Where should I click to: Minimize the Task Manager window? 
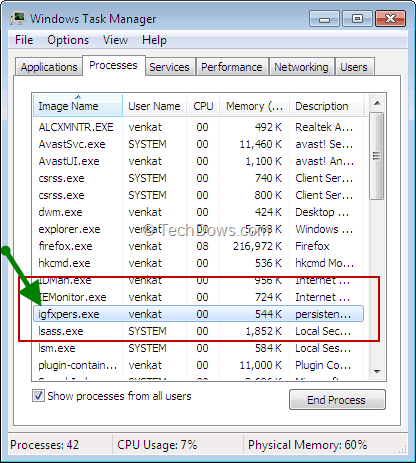(324, 19)
